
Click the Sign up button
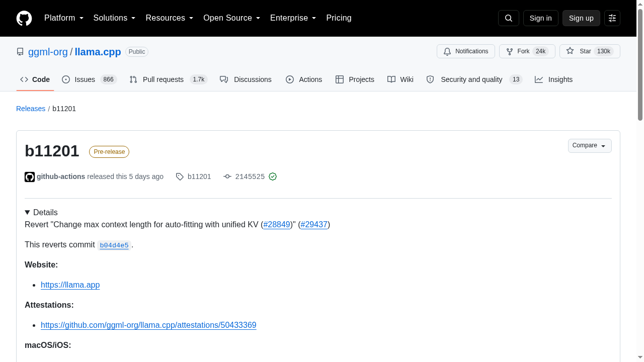pos(581,18)
